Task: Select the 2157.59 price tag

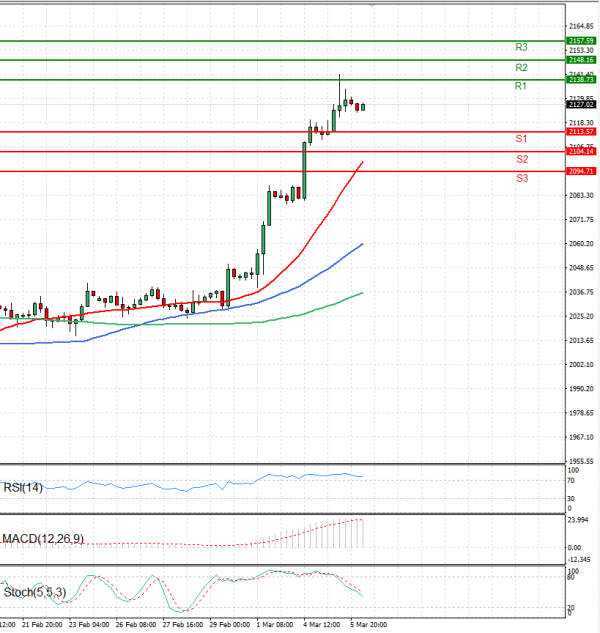Action: coord(581,41)
